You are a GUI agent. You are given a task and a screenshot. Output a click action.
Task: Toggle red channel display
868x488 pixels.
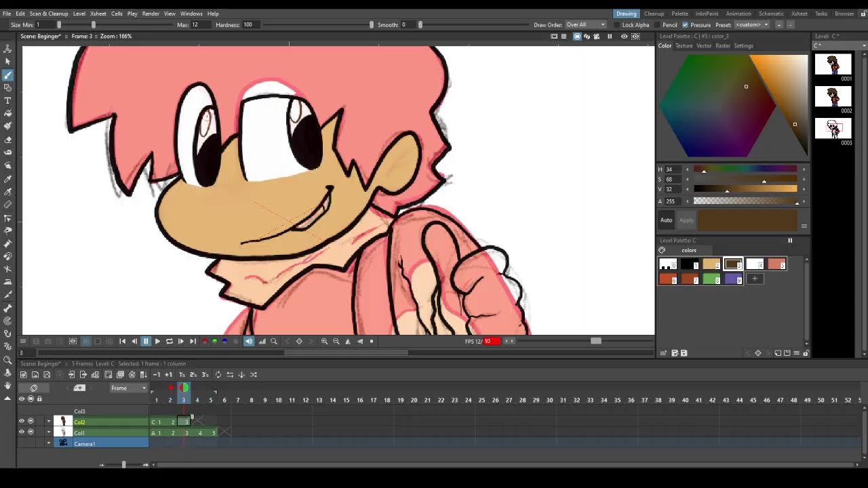205,342
